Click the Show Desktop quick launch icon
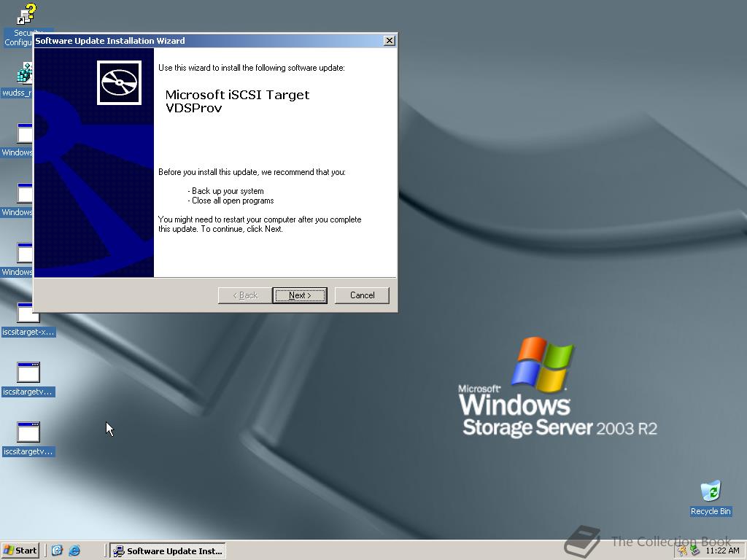The height and width of the screenshot is (560, 747). coord(57,551)
